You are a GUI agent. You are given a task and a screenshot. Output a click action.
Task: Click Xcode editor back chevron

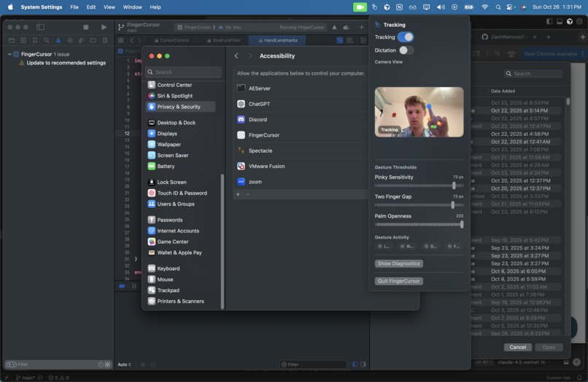[131, 40]
